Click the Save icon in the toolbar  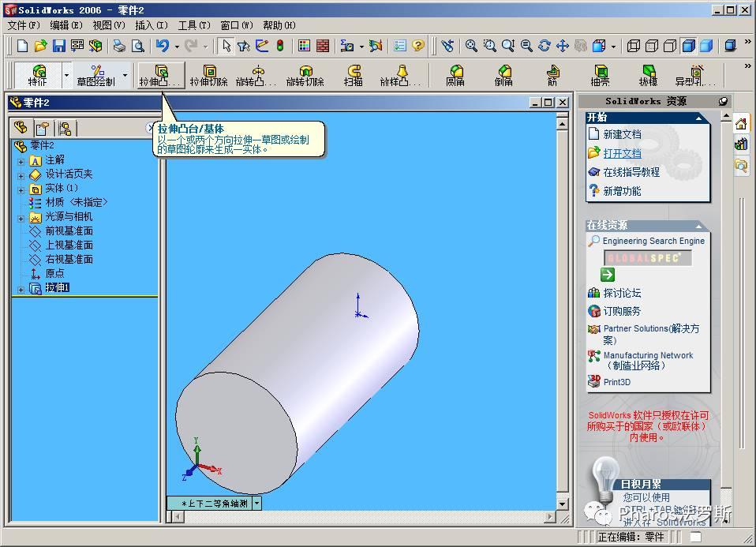59,46
